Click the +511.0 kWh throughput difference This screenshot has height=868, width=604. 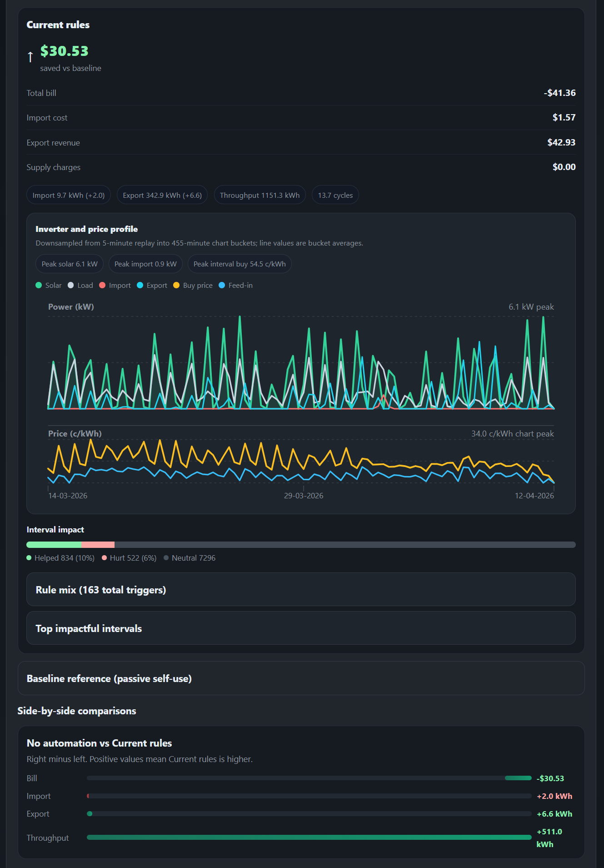[x=549, y=838]
